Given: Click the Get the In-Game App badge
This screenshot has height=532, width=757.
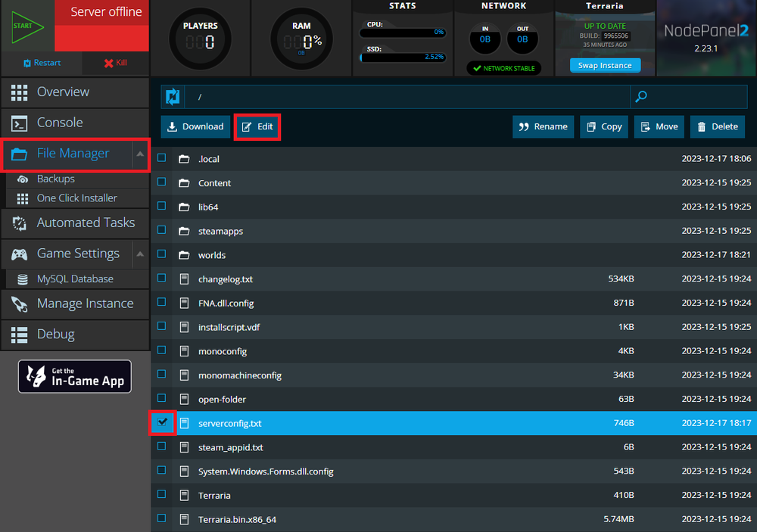Looking at the screenshot, I should [x=75, y=376].
